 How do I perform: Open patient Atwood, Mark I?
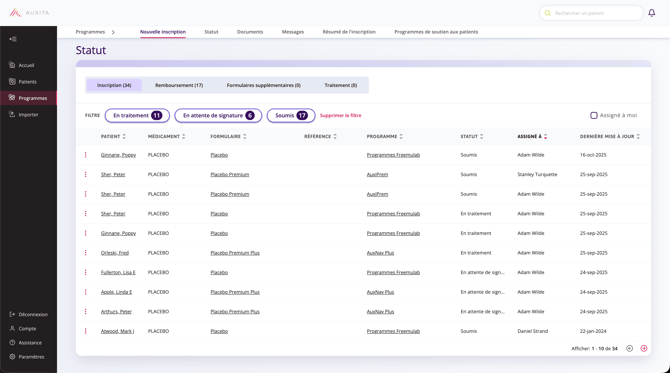pos(118,331)
